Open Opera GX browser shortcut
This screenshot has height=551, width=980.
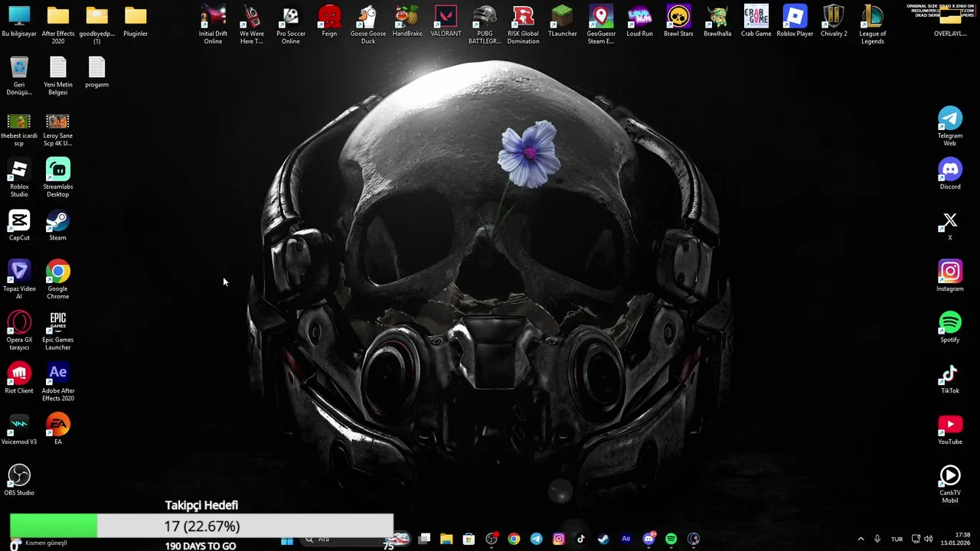click(19, 331)
